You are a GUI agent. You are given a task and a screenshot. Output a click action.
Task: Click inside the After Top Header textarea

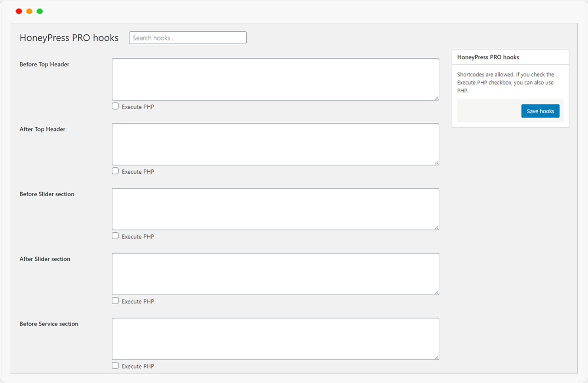pyautogui.click(x=275, y=144)
